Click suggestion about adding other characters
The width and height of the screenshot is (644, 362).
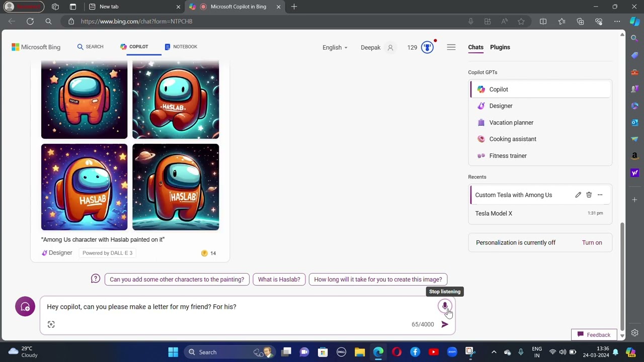(177, 280)
